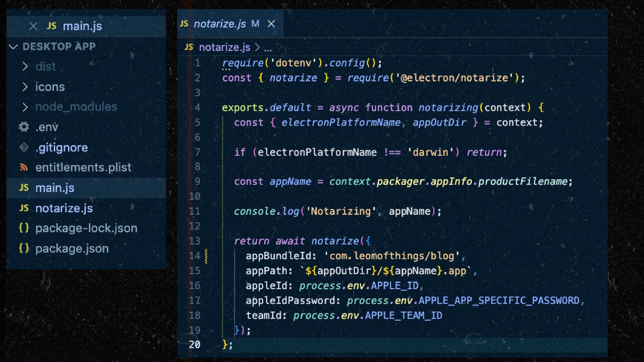Viewport: 644px width, 362px height.
Task: Click the gear icon beside .env
Action: tap(24, 127)
